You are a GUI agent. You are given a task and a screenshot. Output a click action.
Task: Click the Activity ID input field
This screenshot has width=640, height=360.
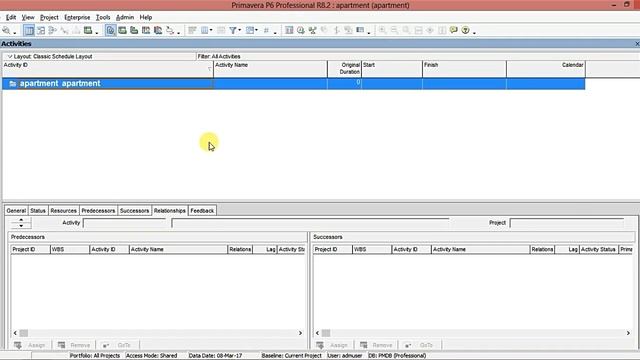125,223
